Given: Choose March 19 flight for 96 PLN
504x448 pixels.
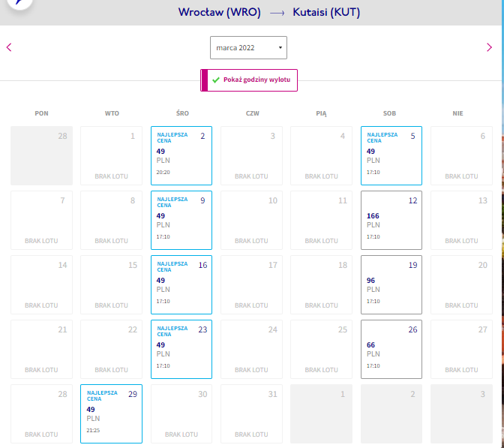Looking at the screenshot, I should (x=391, y=284).
